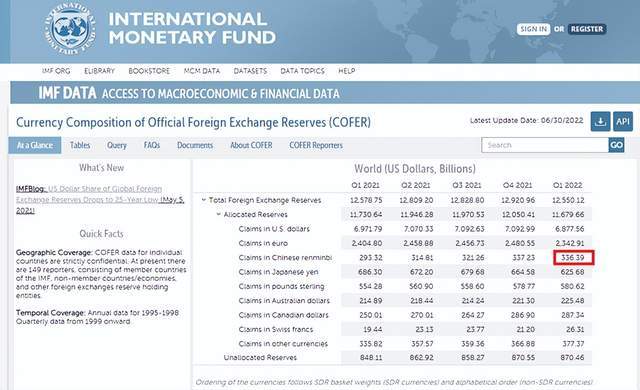Click the SIGN IN button
Image resolution: width=640 pixels, height=390 pixels.
click(x=533, y=29)
